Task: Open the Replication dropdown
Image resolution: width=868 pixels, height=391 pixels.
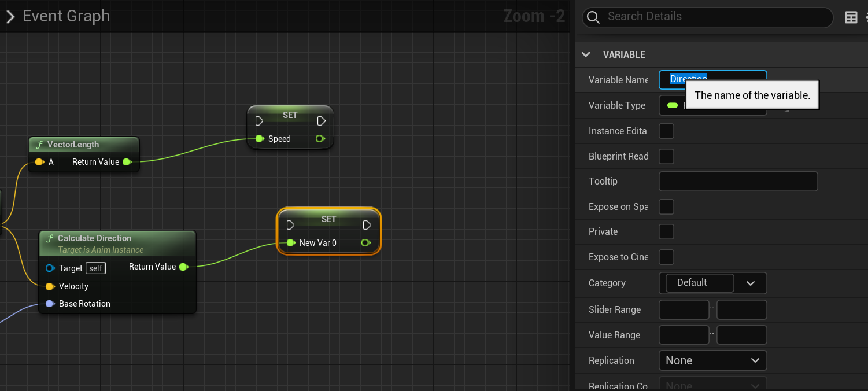Action: click(x=712, y=360)
